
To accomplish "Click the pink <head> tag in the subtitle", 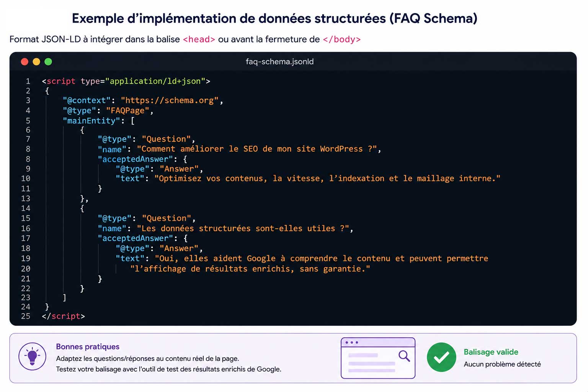I will pos(199,39).
